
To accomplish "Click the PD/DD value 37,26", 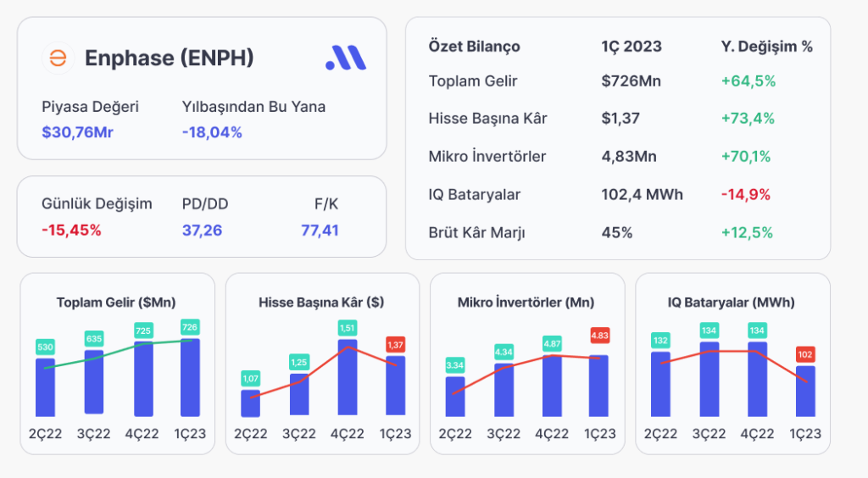I will (202, 231).
